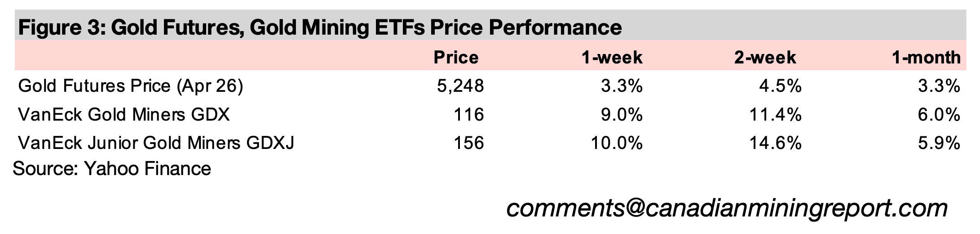The width and height of the screenshot is (980, 234).
Task: Click the GDX 2-week value 11.4%
Action: point(776,115)
